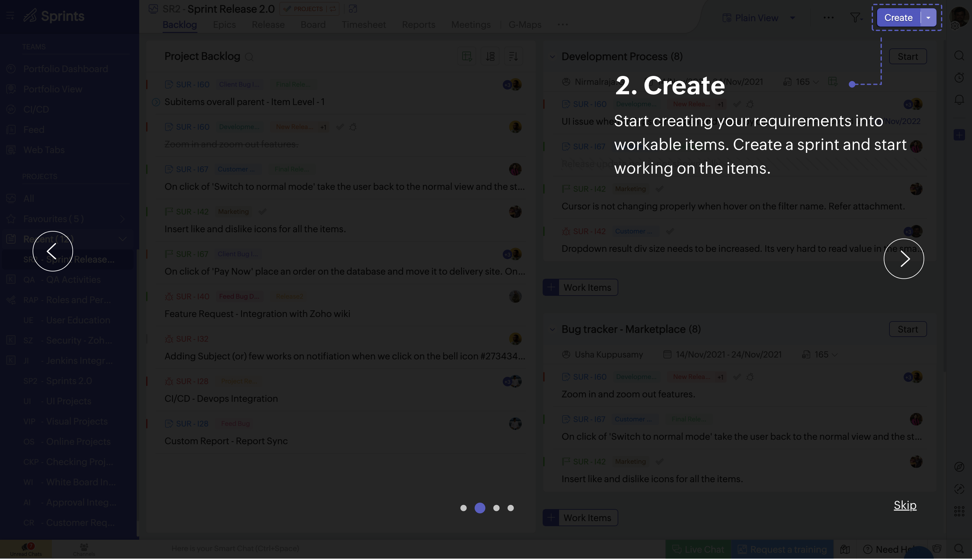Click the Skip link
This screenshot has height=560, width=972.
[905, 505]
